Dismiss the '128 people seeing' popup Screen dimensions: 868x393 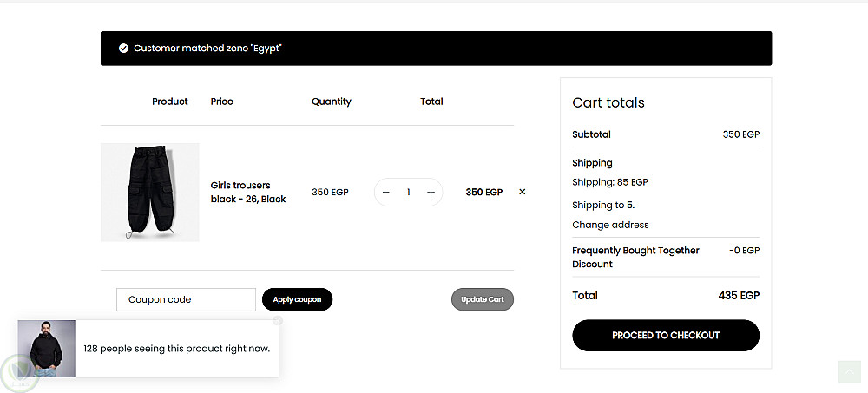[x=278, y=320]
